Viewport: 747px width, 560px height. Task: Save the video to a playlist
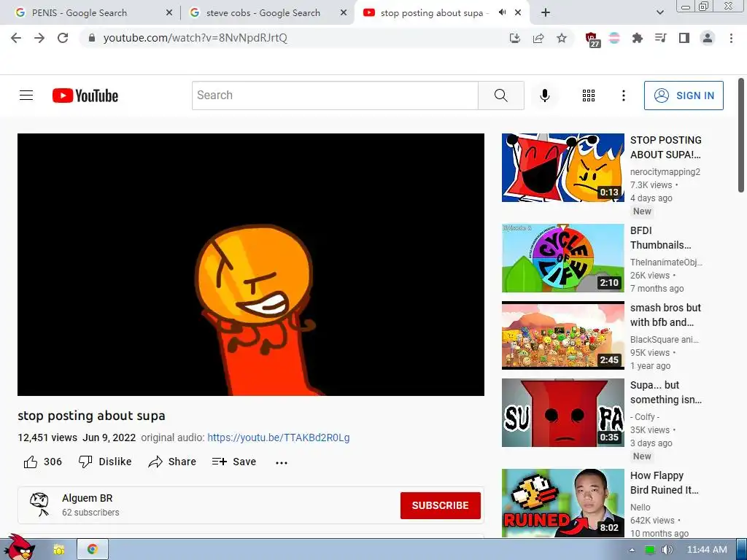point(234,462)
